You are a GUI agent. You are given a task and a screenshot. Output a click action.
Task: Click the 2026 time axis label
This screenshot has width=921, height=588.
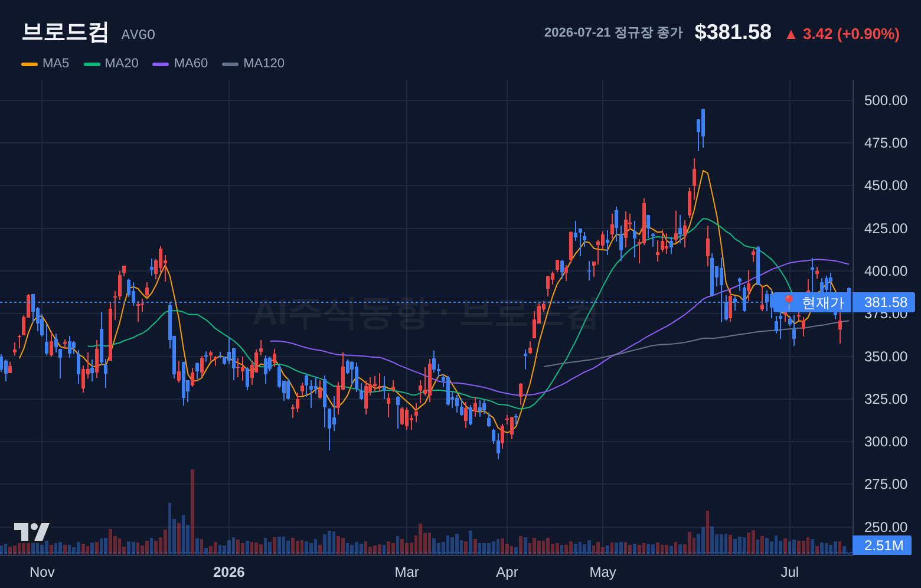[x=229, y=572]
